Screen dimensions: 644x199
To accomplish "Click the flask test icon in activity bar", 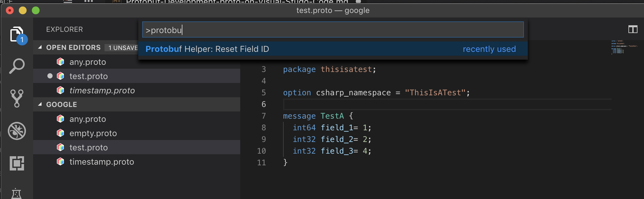I will pos(17,193).
